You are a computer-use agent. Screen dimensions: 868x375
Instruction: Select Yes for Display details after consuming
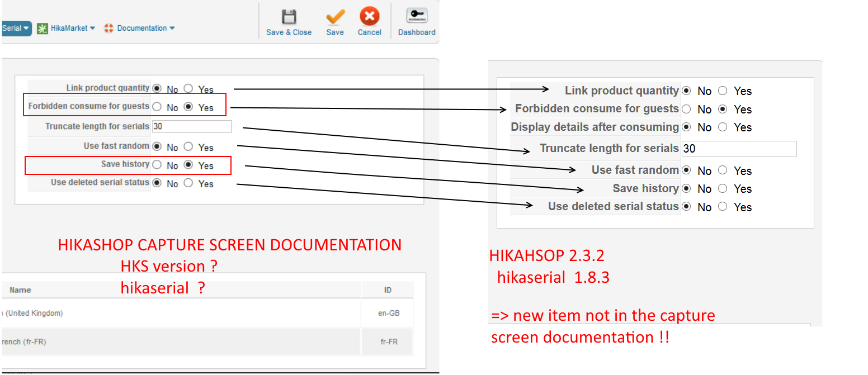pyautogui.click(x=723, y=127)
